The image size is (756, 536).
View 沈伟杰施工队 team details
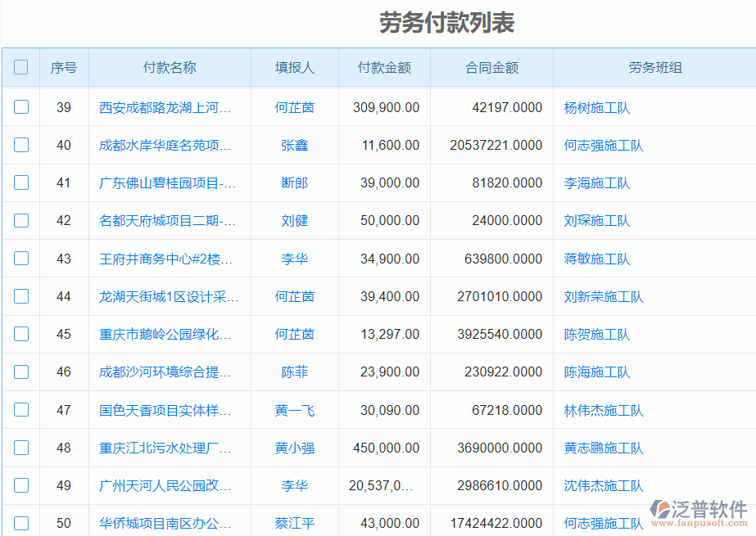click(603, 485)
